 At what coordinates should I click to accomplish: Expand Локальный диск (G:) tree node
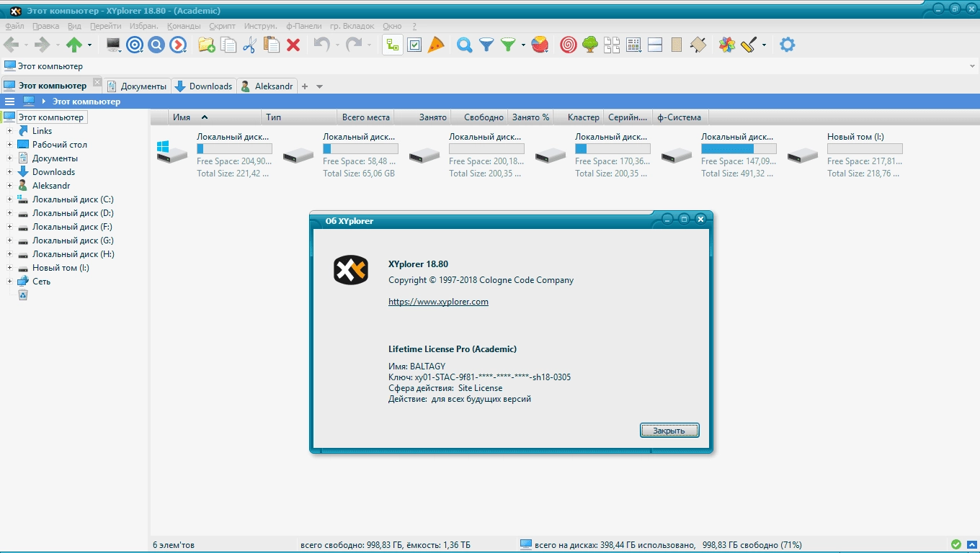coord(9,240)
